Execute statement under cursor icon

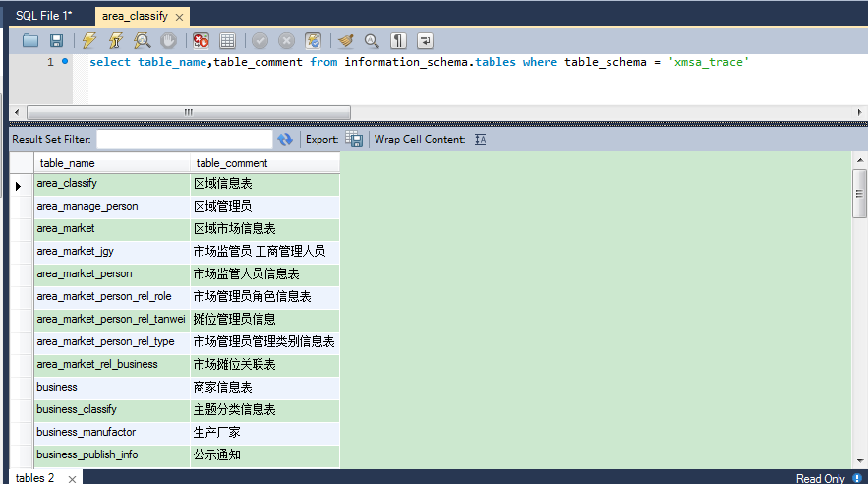pos(116,41)
